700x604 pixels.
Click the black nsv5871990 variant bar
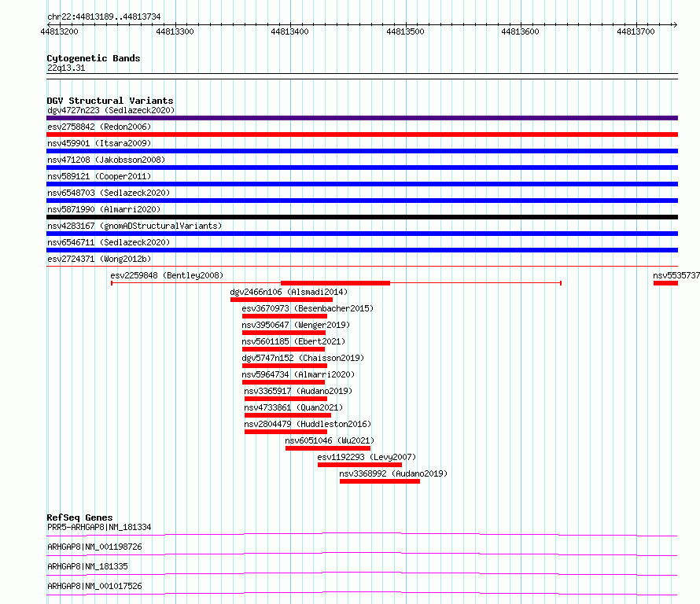[362, 217]
